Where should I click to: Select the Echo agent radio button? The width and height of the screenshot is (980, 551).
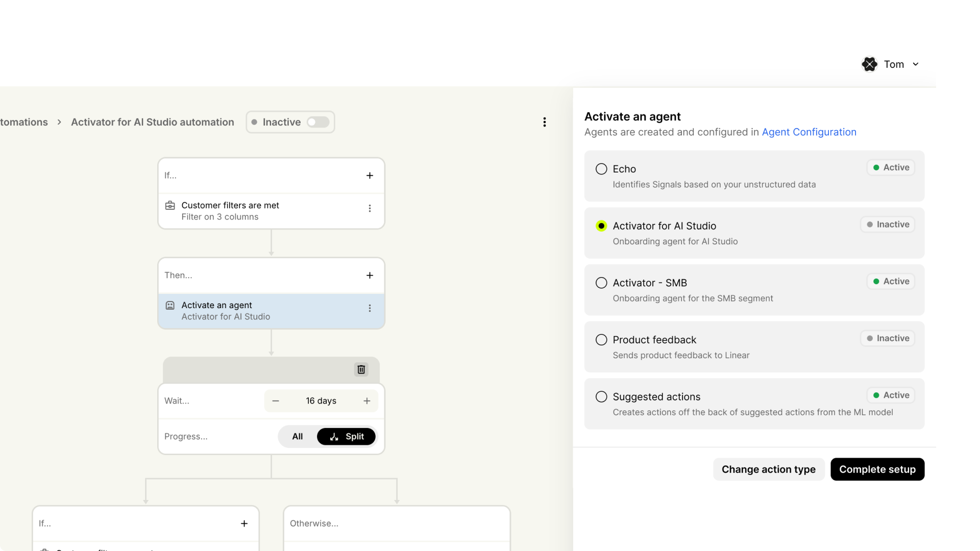[x=601, y=169]
